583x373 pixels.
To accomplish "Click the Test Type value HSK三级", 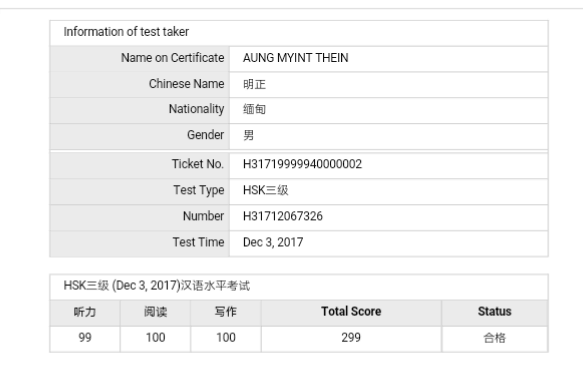I will point(265,190).
